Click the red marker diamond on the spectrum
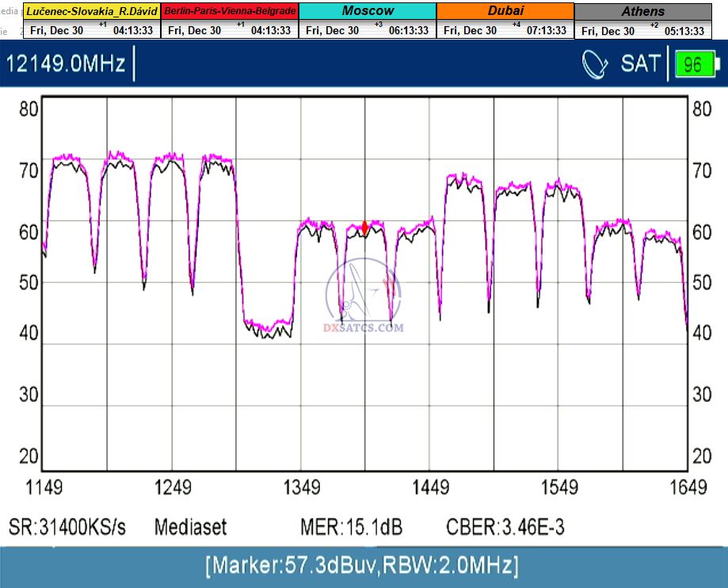 pos(364,228)
